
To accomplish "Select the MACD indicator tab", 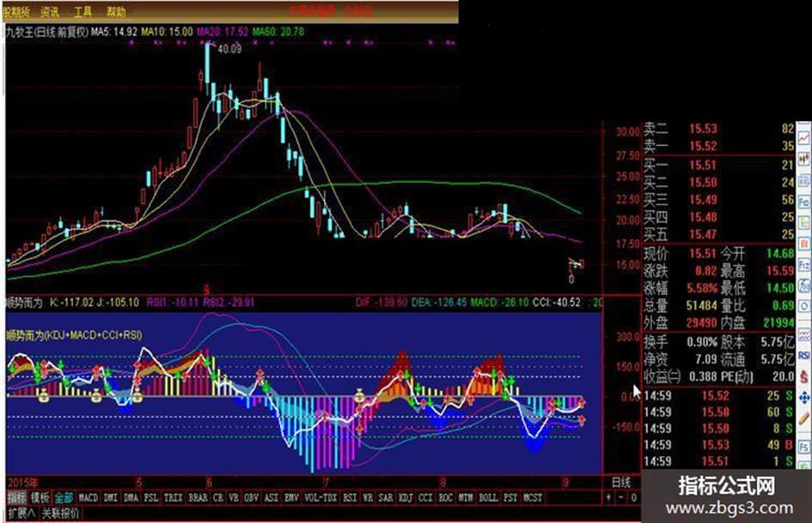I will click(x=88, y=497).
